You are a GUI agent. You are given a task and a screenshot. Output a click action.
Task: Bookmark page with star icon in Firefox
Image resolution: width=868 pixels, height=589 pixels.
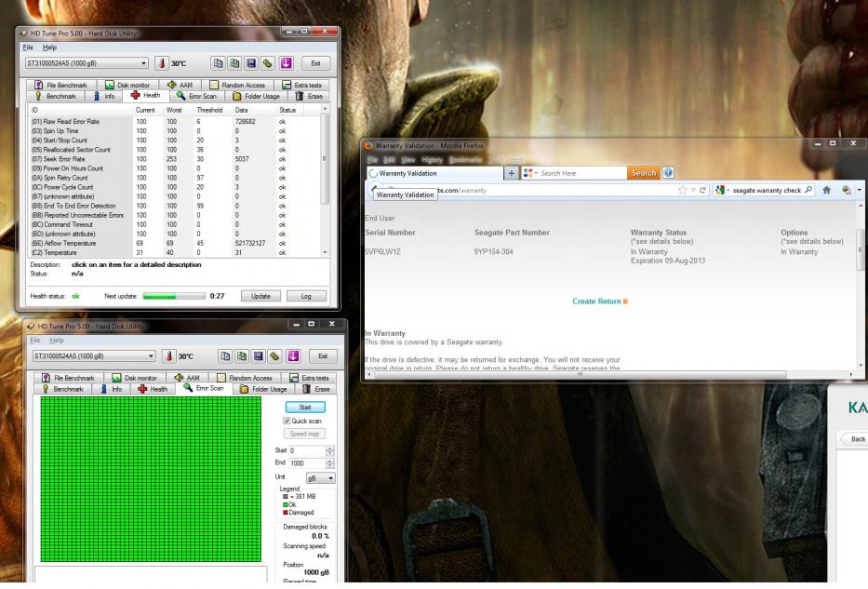click(x=682, y=190)
